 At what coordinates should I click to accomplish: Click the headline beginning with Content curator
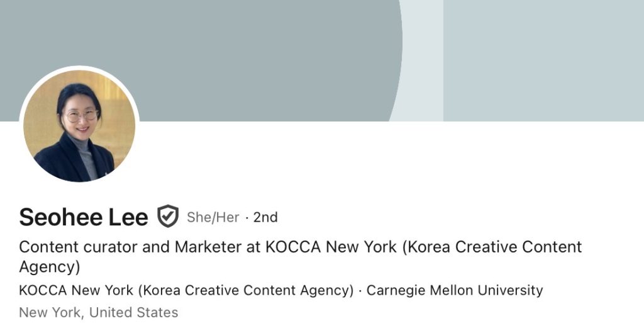point(300,257)
